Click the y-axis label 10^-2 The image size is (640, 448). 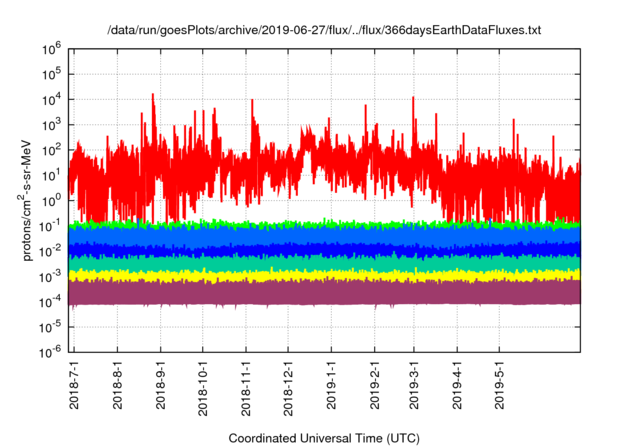click(50, 252)
